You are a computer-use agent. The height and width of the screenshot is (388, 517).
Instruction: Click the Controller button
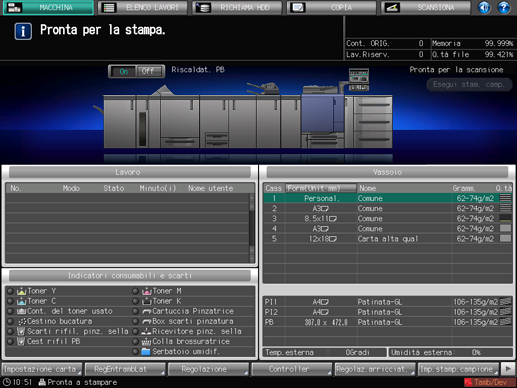[x=291, y=369]
